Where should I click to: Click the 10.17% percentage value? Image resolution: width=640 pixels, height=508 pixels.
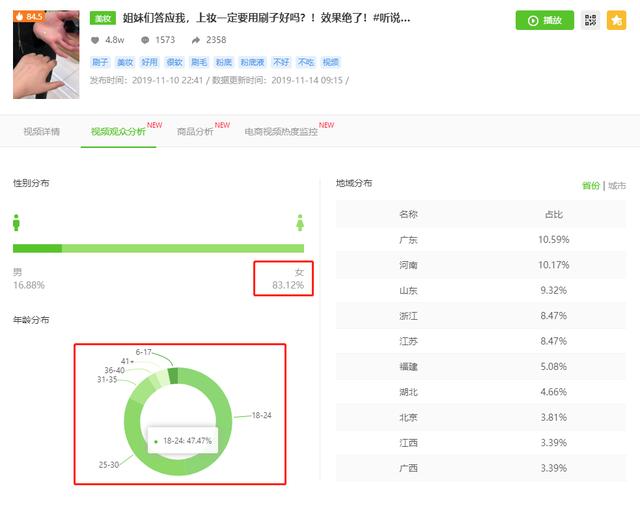[x=553, y=265]
